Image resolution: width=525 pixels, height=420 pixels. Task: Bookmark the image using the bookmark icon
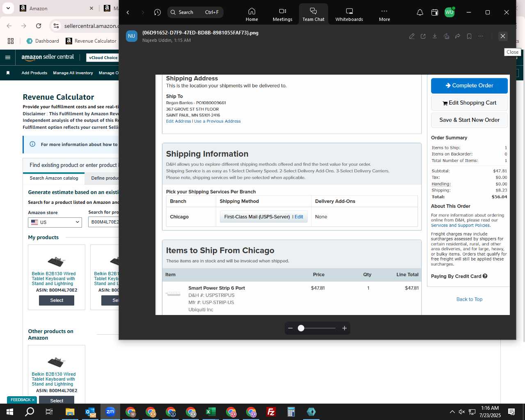(469, 36)
